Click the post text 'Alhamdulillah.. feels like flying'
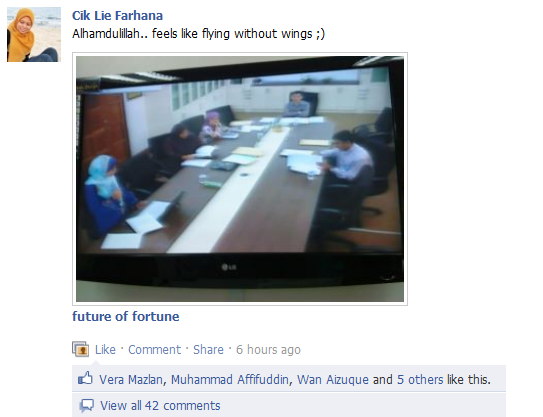Viewport: 543px width, 417px height. pyautogui.click(x=151, y=34)
